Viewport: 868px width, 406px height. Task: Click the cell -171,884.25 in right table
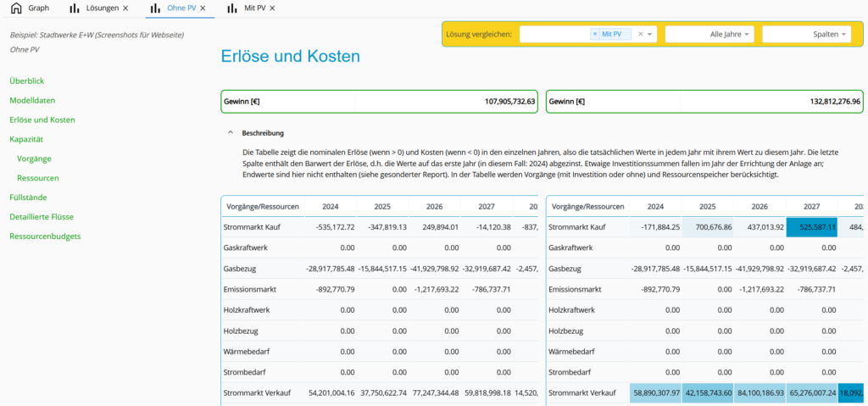(655, 227)
